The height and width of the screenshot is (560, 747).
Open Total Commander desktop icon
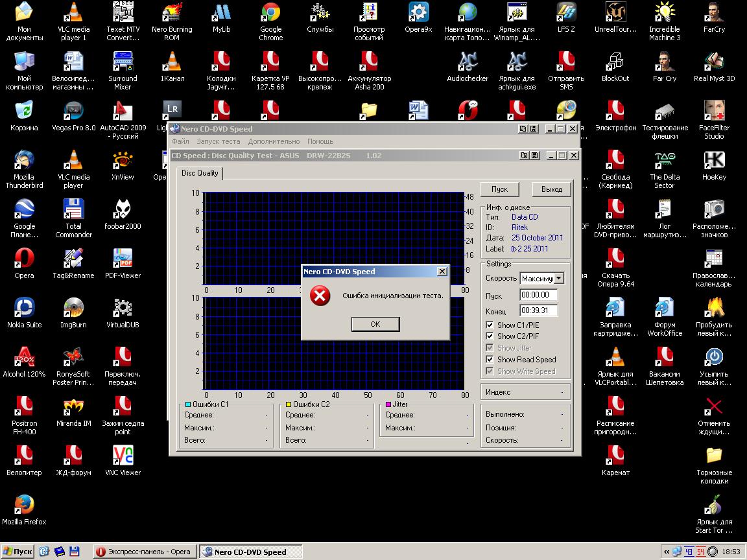click(x=73, y=218)
